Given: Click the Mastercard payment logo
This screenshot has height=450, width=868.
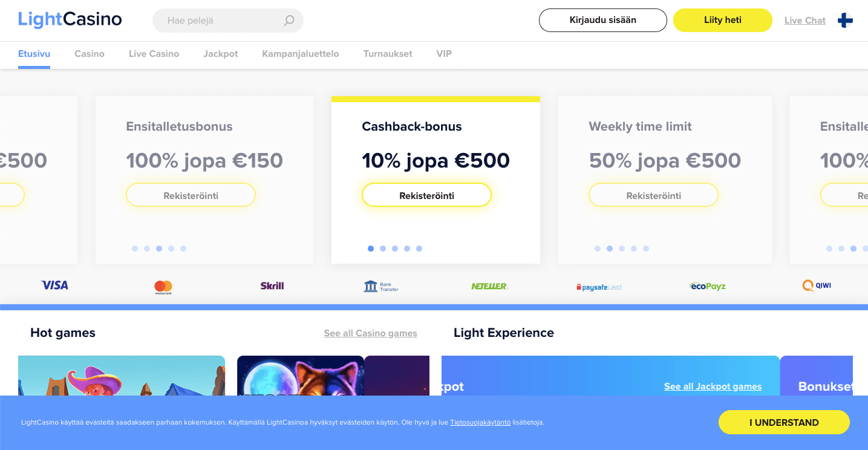Looking at the screenshot, I should (163, 287).
